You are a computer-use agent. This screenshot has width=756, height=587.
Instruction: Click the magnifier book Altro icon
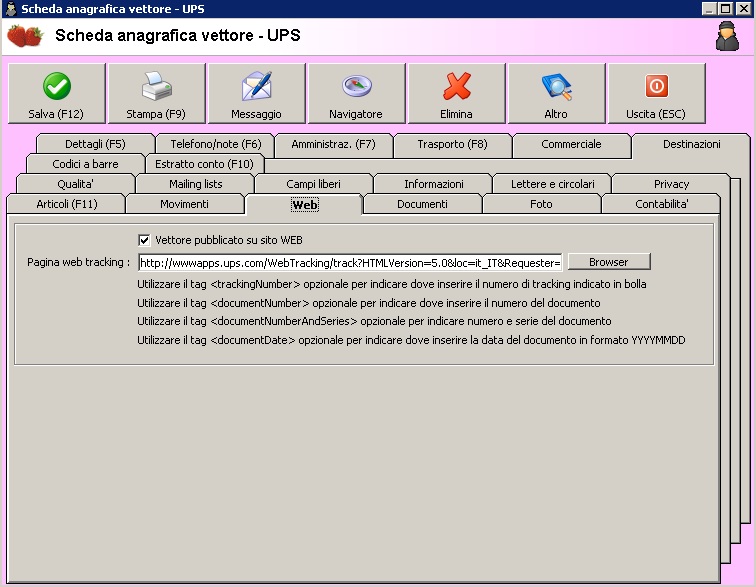[557, 86]
